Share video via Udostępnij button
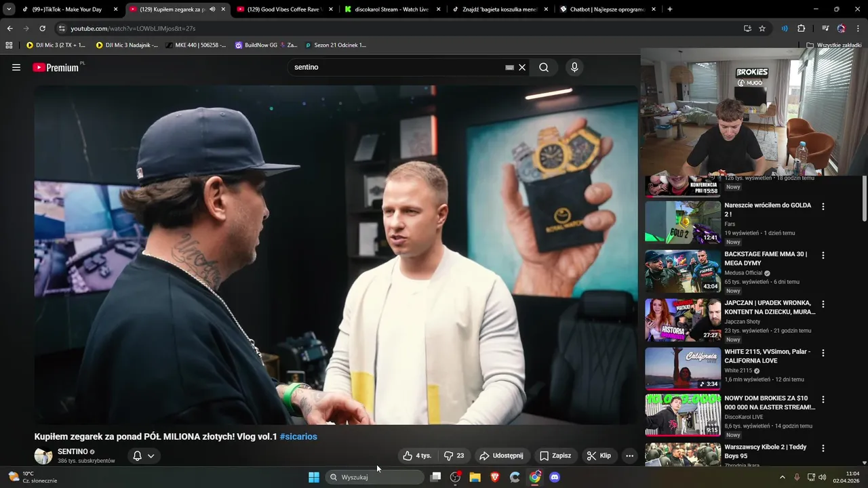This screenshot has height=488, width=868. (501, 455)
